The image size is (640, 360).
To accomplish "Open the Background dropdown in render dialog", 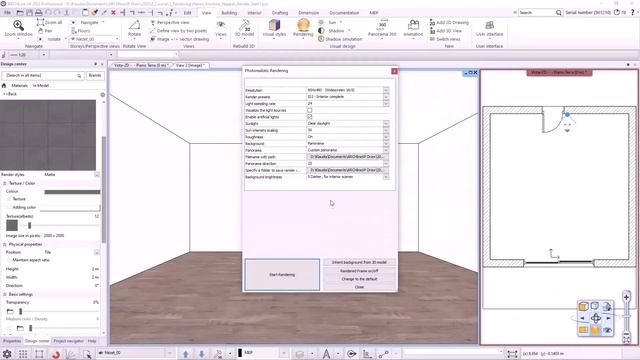I will [386, 144].
